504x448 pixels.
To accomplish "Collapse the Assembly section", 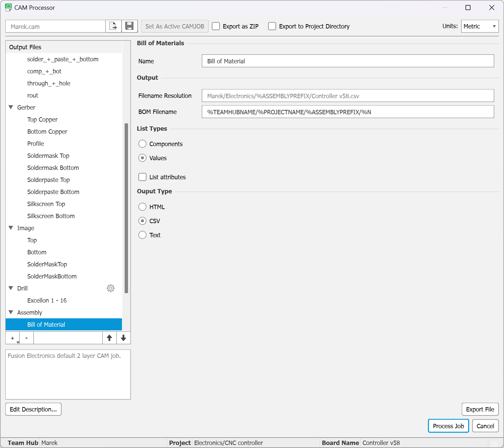I will (x=10, y=312).
